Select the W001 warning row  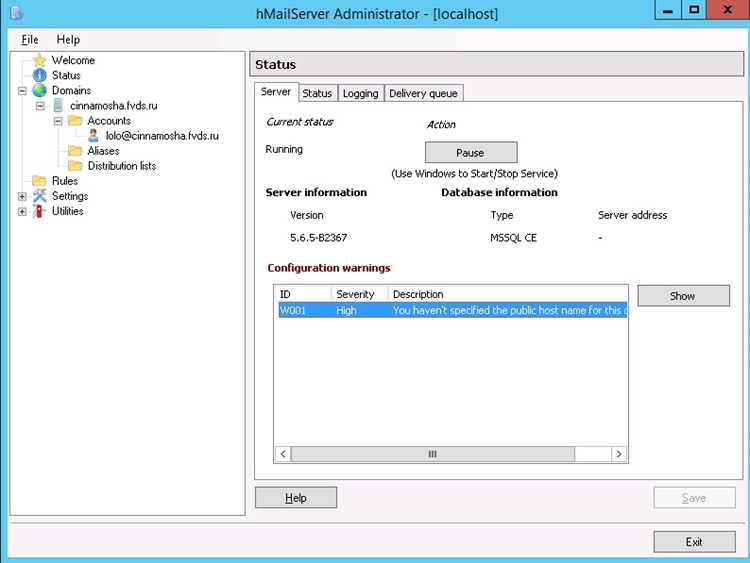[x=452, y=310]
